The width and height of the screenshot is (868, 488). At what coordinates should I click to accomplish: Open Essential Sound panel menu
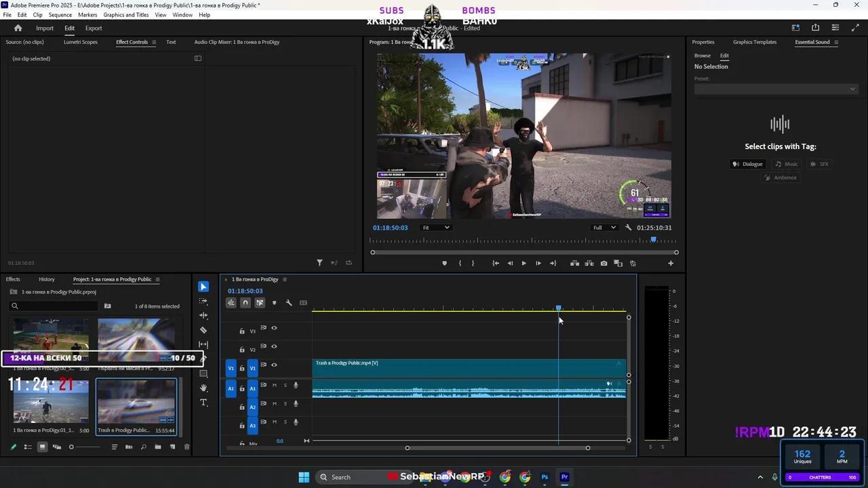point(836,42)
